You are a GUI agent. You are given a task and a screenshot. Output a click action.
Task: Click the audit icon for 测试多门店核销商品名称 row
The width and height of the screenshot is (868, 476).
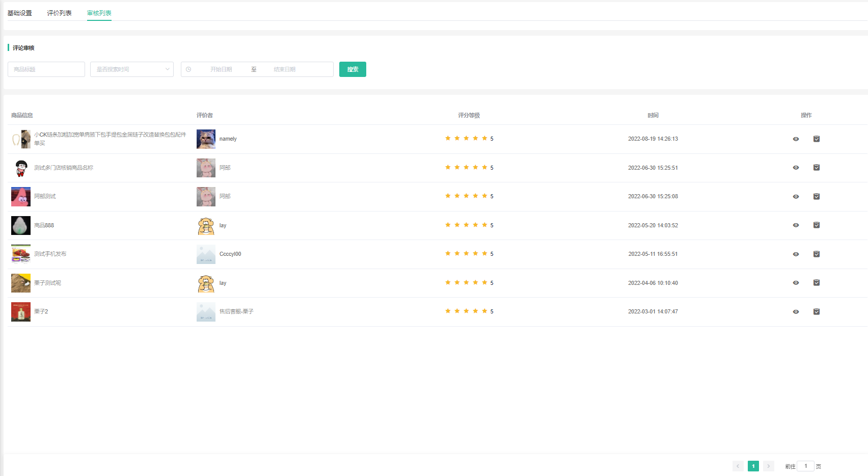click(816, 168)
